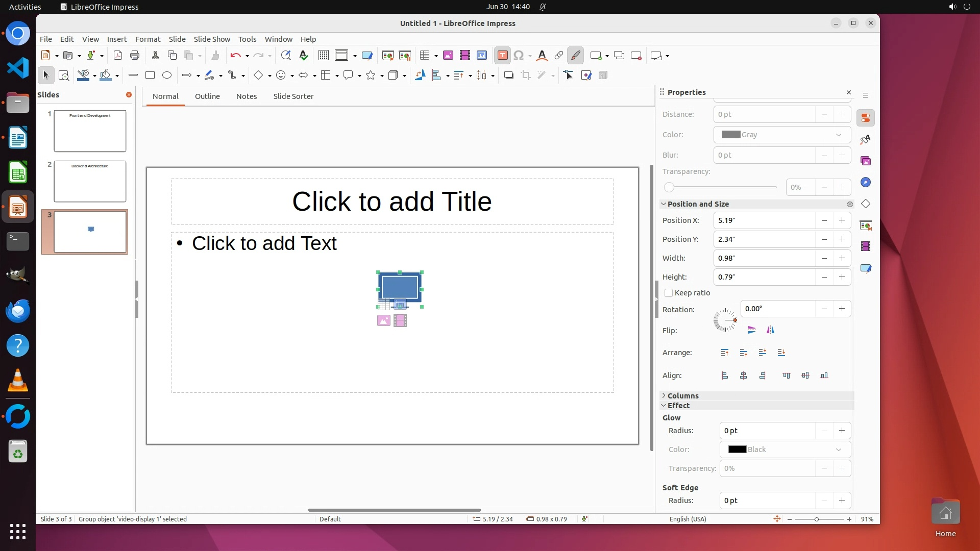The height and width of the screenshot is (551, 980).
Task: Click the Export as PDF icon
Action: 118,56
